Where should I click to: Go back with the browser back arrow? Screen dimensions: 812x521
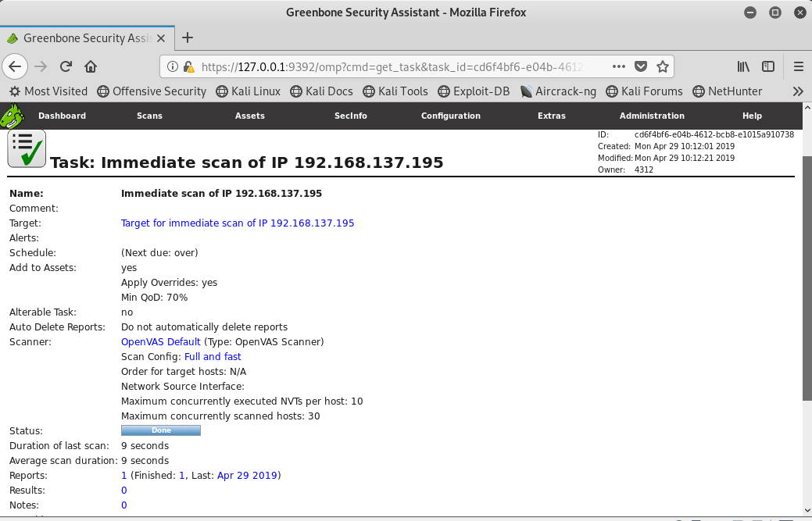click(15, 66)
